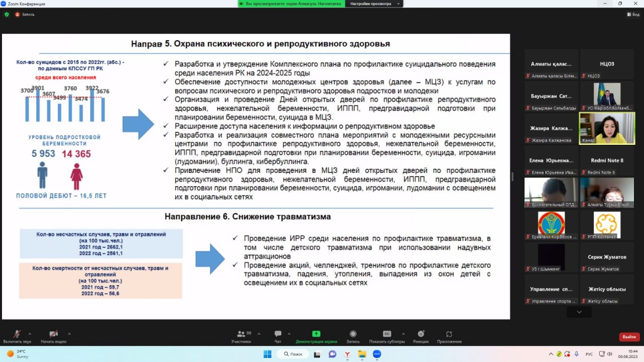This screenshot has height=362, width=644.
Task: Click the red Выйти leave button
Action: click(x=629, y=337)
